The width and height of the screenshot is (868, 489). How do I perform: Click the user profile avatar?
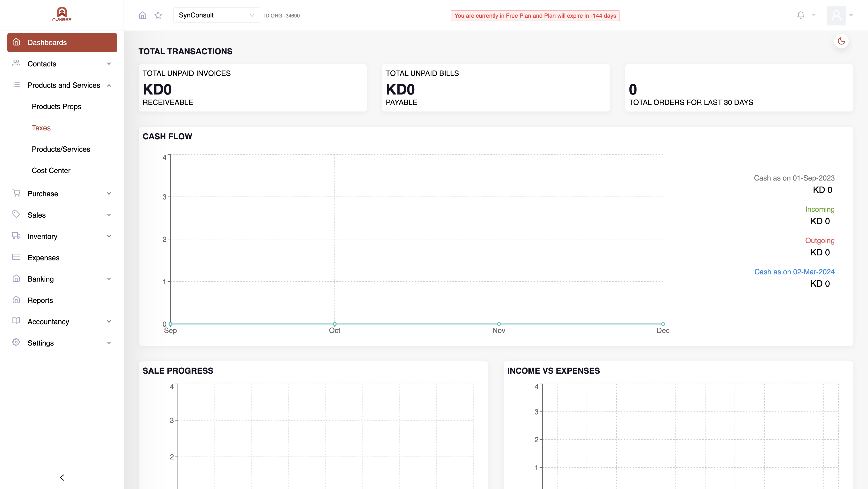tap(836, 15)
